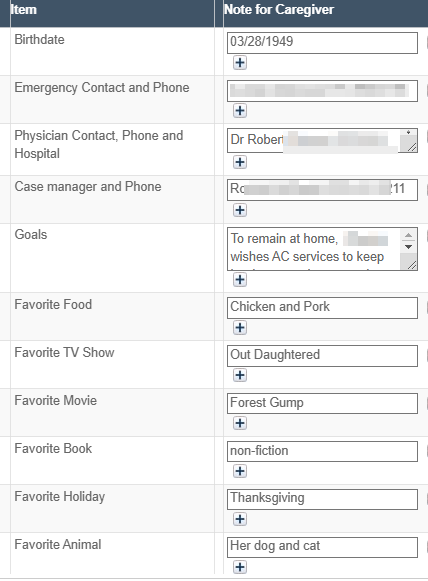Click the plus icon under Favorite TV Show
This screenshot has width=428, height=581.
[240, 375]
